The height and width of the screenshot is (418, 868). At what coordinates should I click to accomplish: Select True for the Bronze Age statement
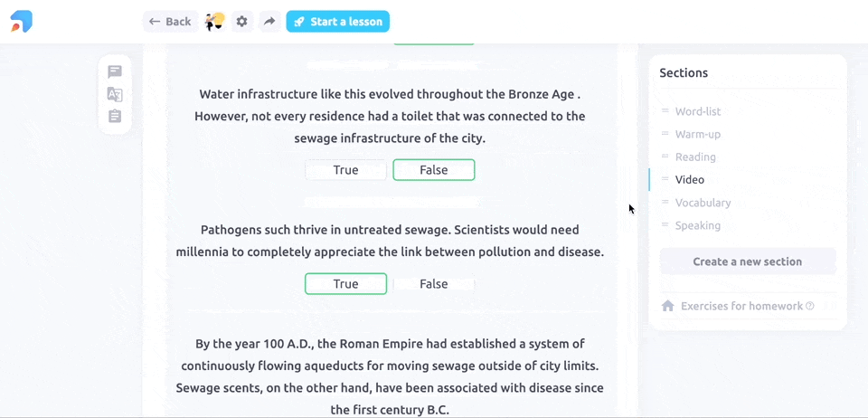tap(345, 170)
